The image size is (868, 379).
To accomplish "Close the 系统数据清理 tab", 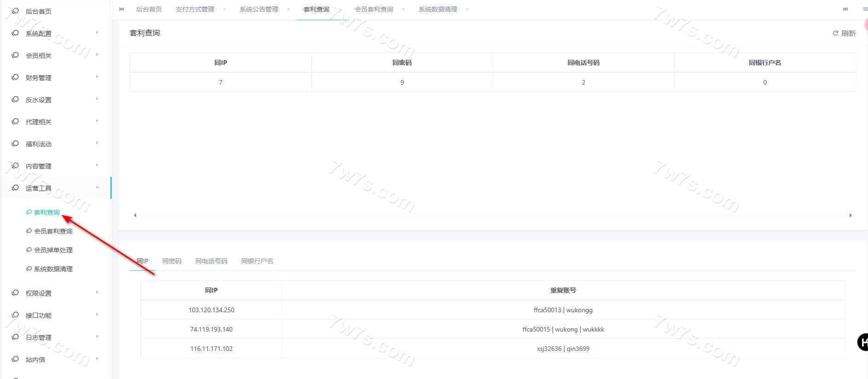I will (x=467, y=9).
